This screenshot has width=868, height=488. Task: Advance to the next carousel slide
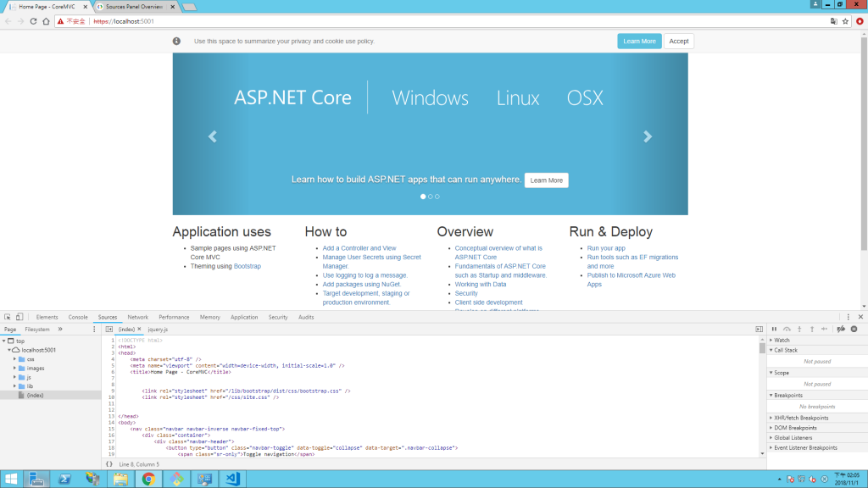[x=648, y=136]
